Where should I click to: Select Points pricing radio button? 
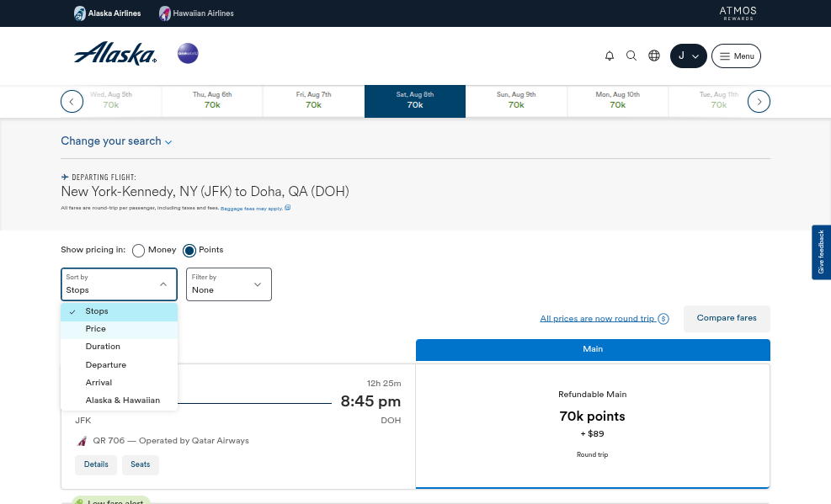click(189, 251)
